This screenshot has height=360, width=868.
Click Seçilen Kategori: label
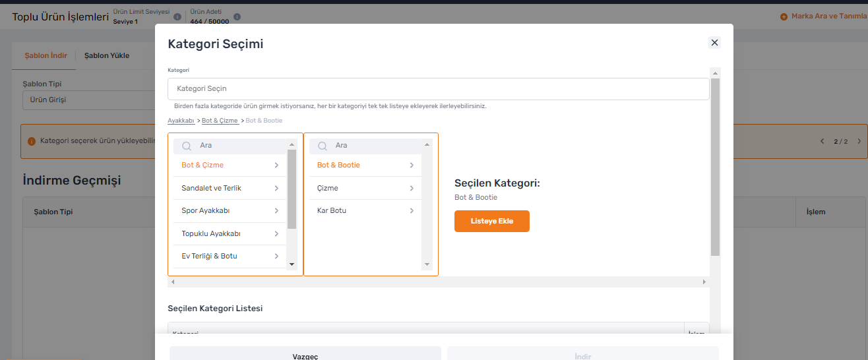click(x=497, y=183)
